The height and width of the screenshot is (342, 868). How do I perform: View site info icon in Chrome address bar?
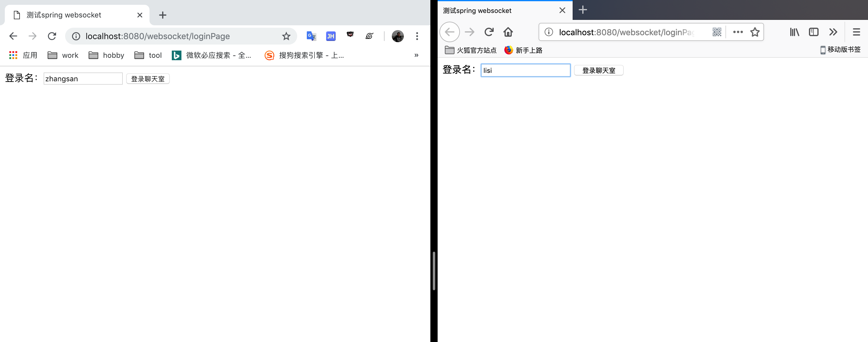tap(76, 36)
